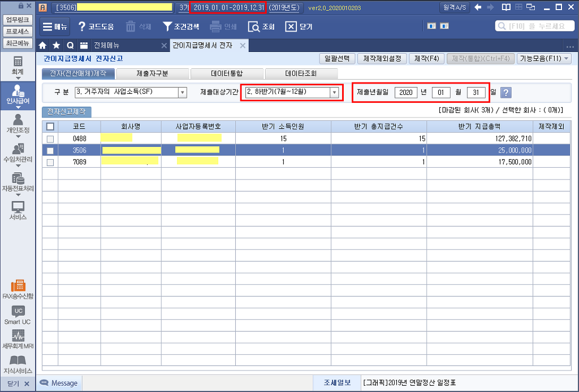Switch to 제출자구분 tab
The image size is (579, 392).
coord(153,73)
